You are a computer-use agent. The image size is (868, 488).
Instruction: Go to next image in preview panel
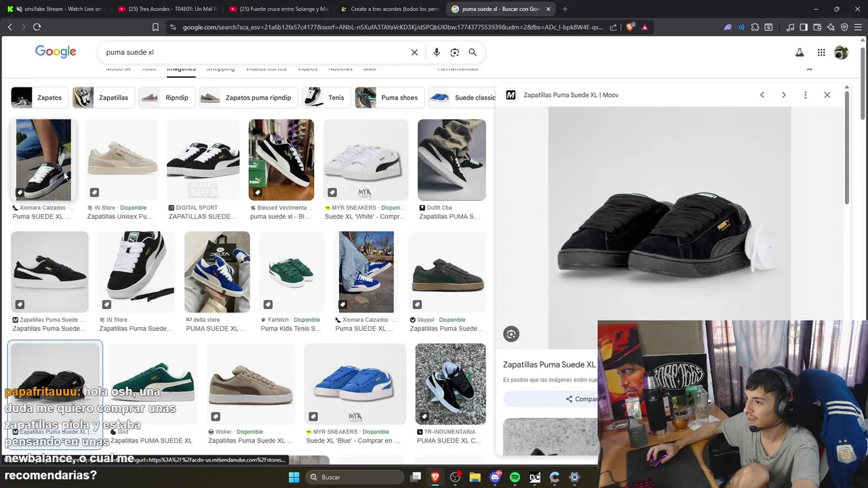click(x=784, y=95)
